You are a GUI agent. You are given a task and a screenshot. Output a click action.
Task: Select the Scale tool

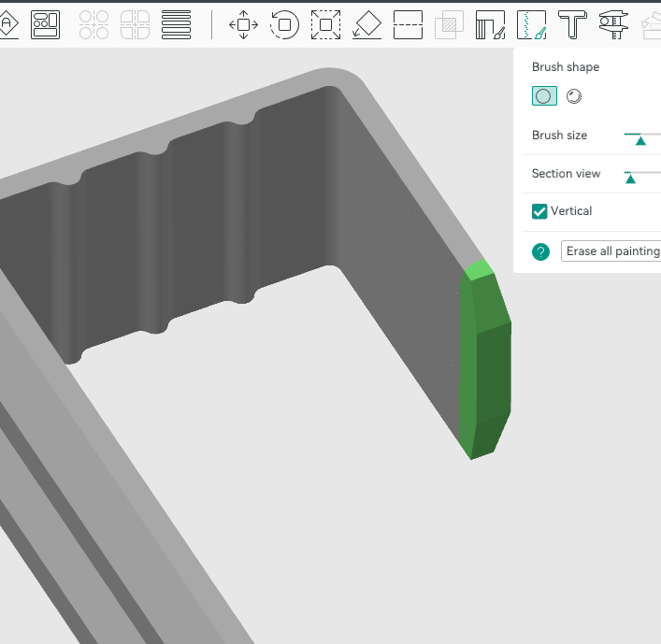pyautogui.click(x=325, y=24)
